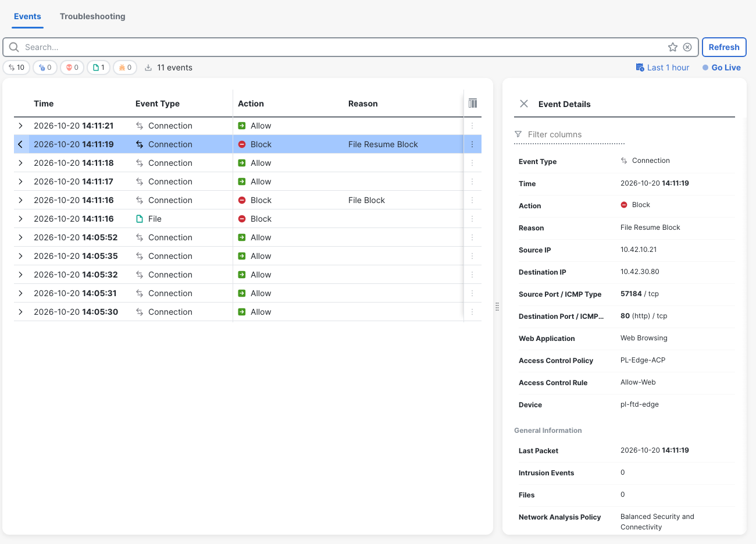756x544 pixels.
Task: Open the row menu for the 14:11:21 event
Action: [x=472, y=126]
